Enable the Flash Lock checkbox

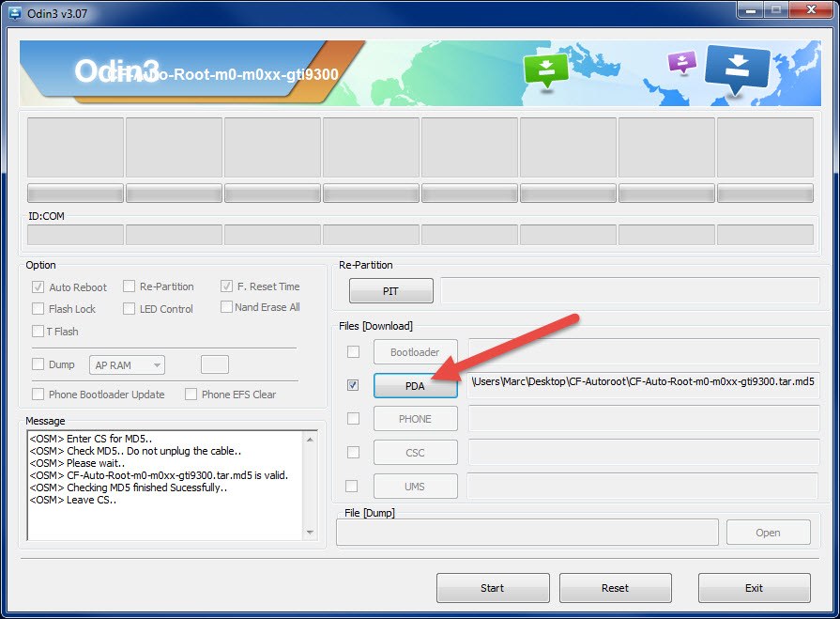(38, 309)
